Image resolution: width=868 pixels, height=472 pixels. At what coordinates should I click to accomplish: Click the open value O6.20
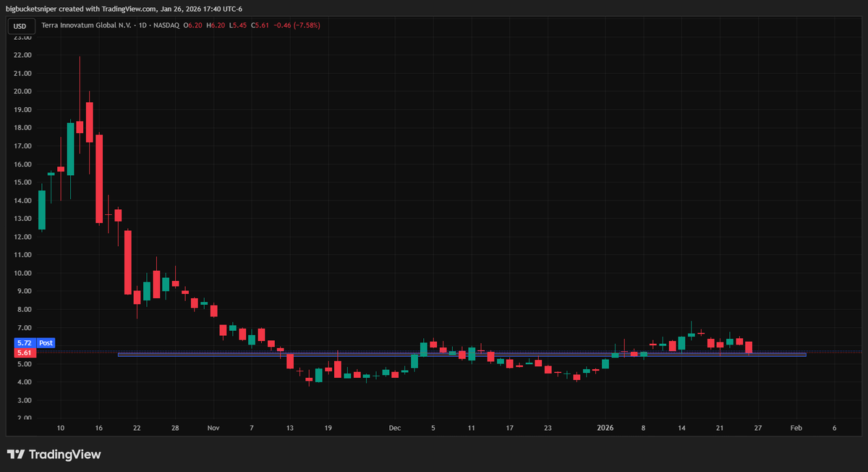[x=192, y=25]
